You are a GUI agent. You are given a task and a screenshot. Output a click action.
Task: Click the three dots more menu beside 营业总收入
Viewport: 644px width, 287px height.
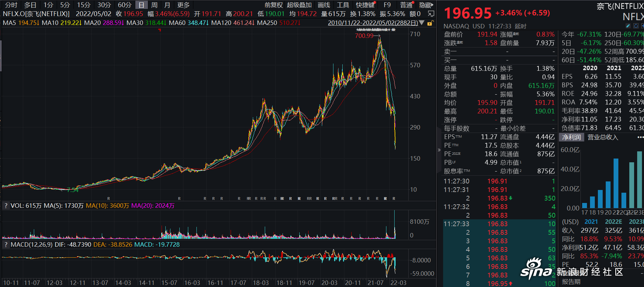(640, 137)
